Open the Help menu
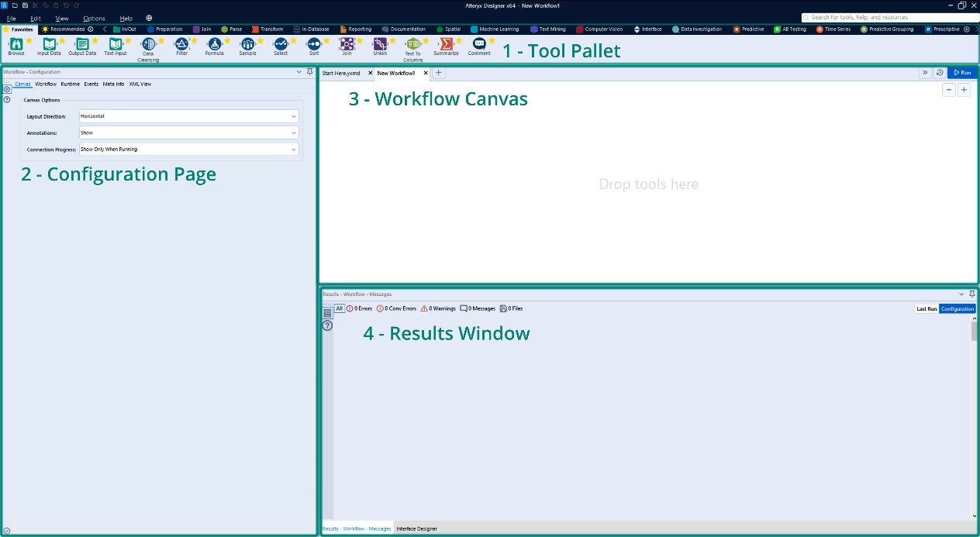 coord(126,18)
